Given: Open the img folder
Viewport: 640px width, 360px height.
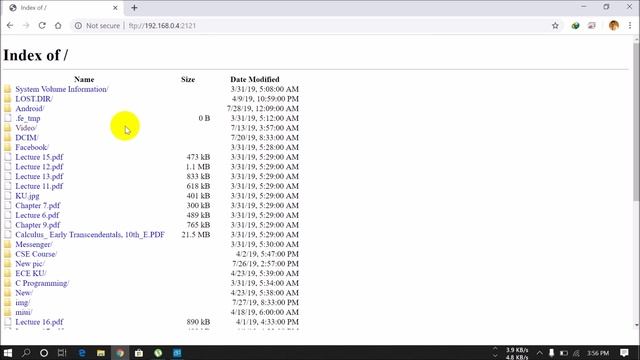Looking at the screenshot, I should pos(22,302).
